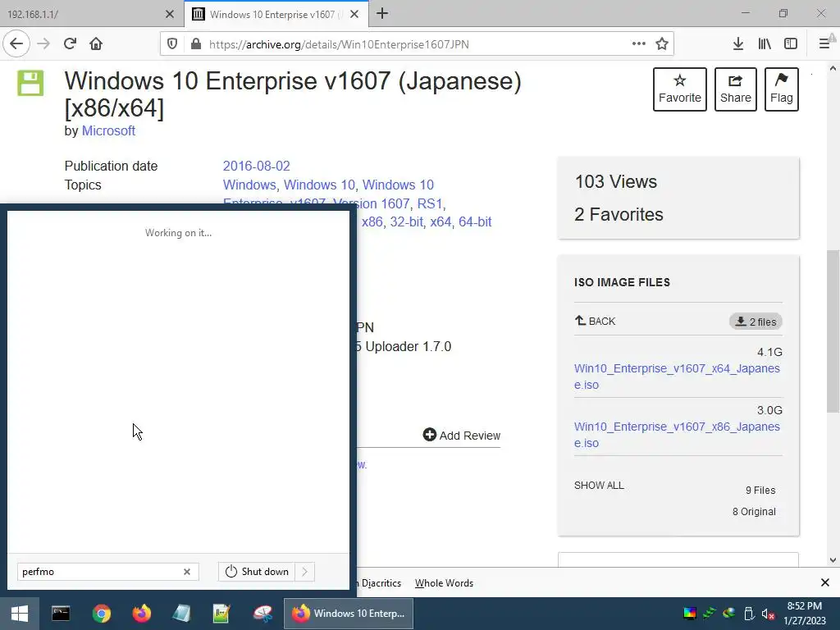This screenshot has width=840, height=630.
Task: Close the 192.168.1.1 tab
Action: coord(169,15)
